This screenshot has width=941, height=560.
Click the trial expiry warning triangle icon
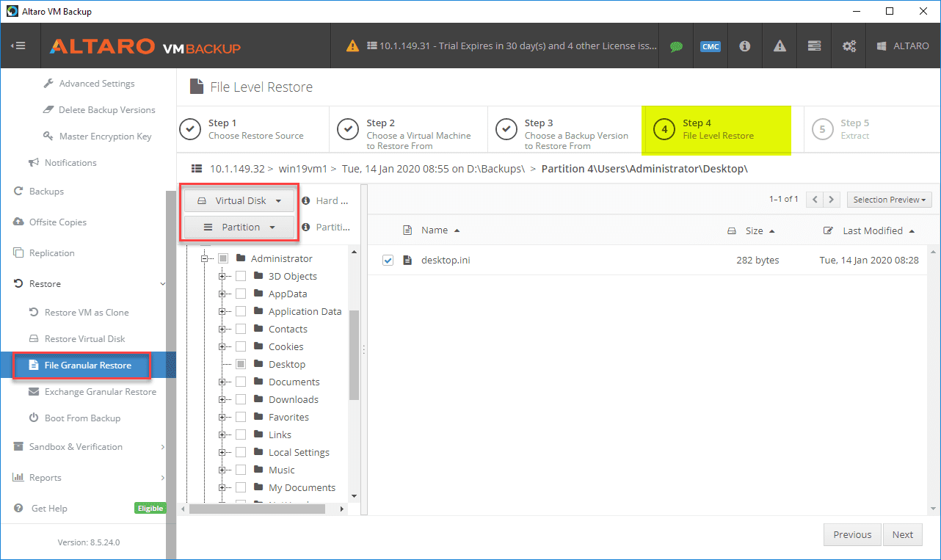click(x=353, y=46)
